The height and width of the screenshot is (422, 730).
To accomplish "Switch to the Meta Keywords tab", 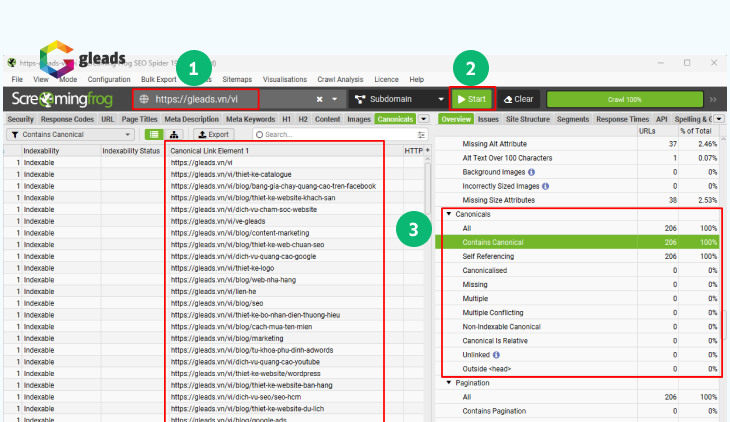I will (250, 119).
